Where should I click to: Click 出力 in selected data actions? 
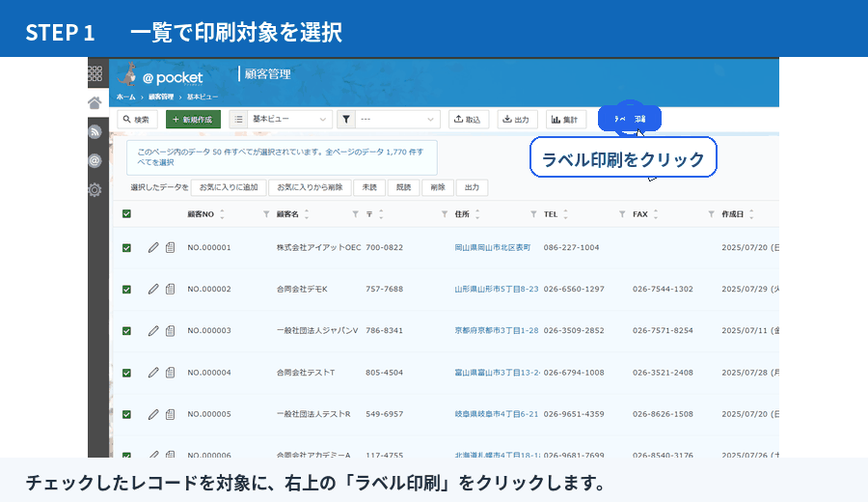pos(472,187)
